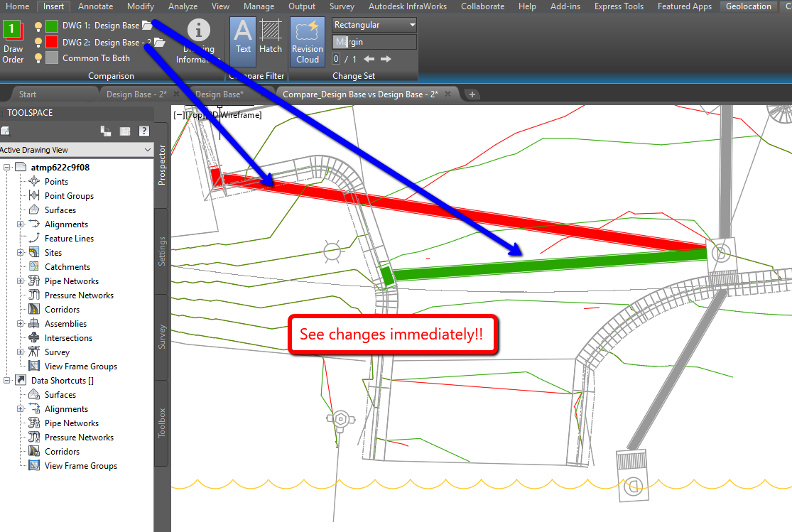792x532 pixels.
Task: Open the Change Set panel title
Action: pos(354,76)
